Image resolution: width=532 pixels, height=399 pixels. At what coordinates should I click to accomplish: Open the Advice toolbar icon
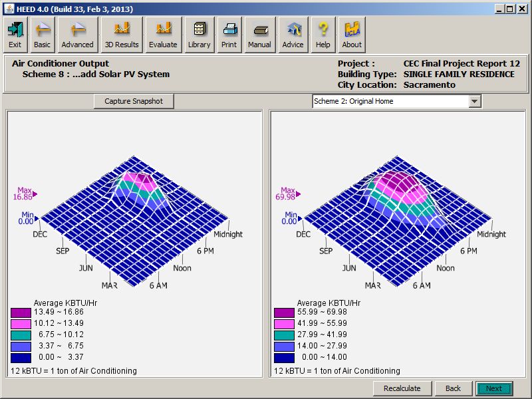pyautogui.click(x=293, y=35)
